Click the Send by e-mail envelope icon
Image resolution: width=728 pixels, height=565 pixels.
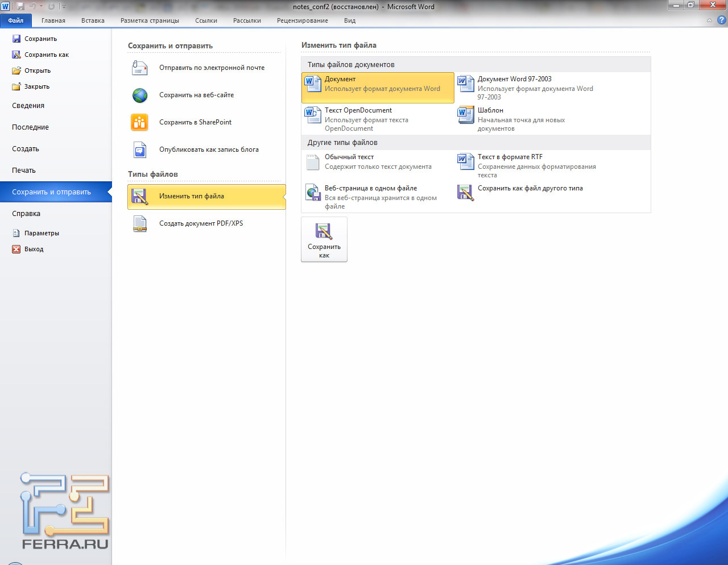(x=140, y=68)
